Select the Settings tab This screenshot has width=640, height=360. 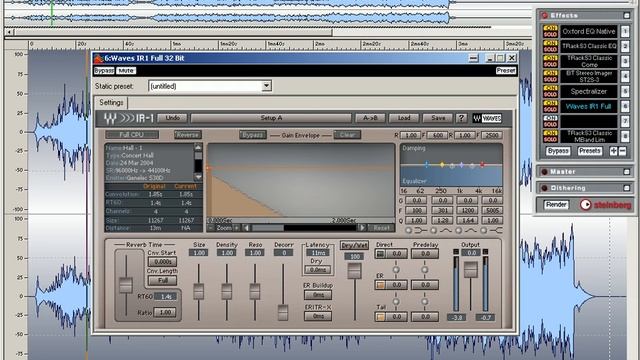111,103
